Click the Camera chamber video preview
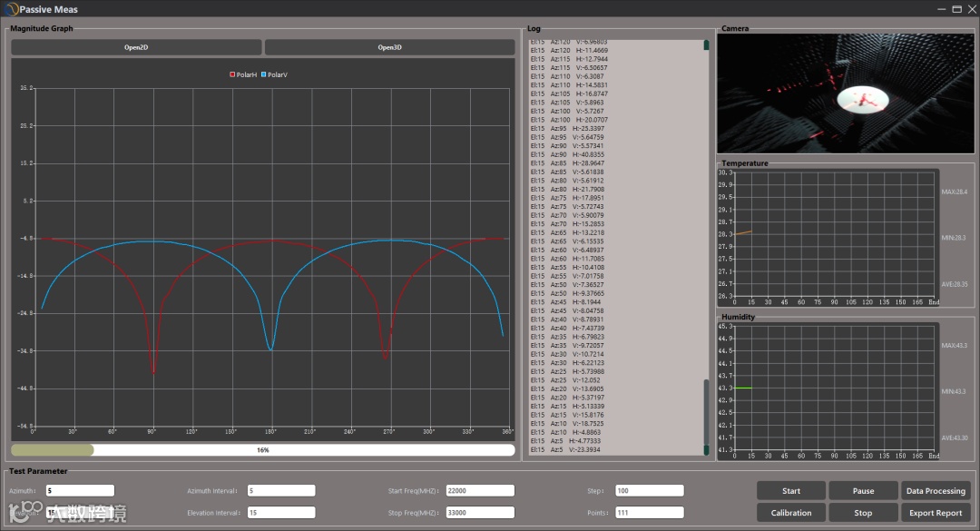 (845, 93)
